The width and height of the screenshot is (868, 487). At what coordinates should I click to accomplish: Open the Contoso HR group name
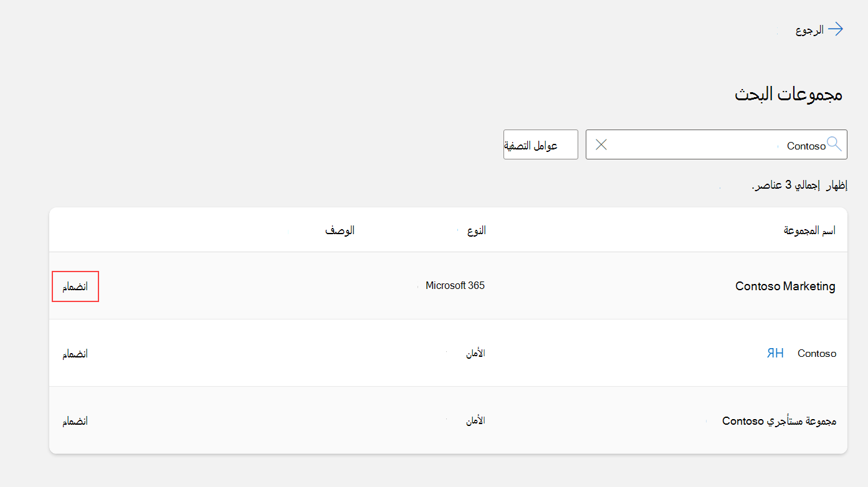(801, 353)
